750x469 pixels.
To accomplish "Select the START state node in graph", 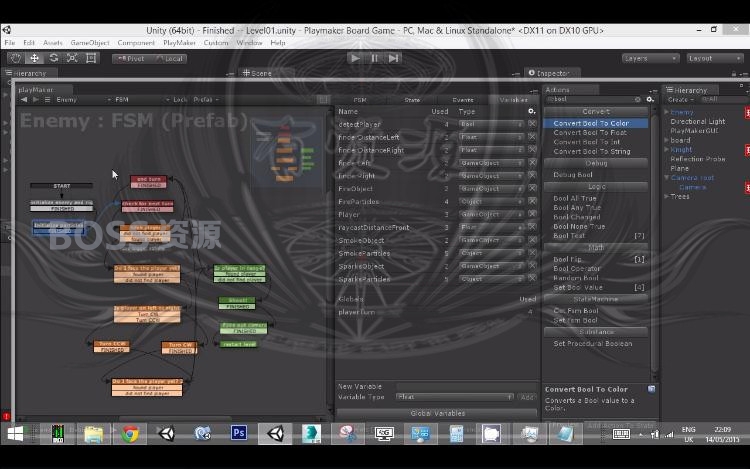I will pyautogui.click(x=61, y=185).
